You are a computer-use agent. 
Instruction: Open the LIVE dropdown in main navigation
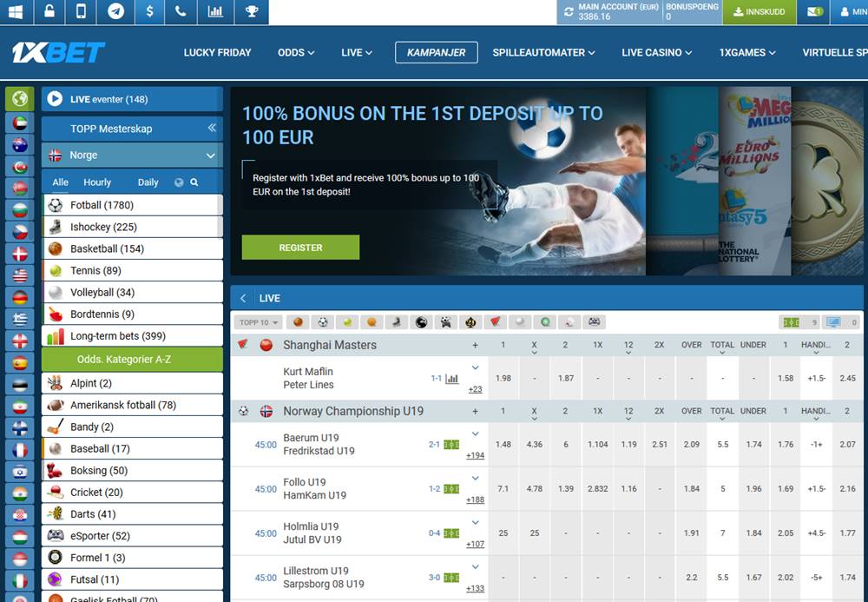coord(357,53)
